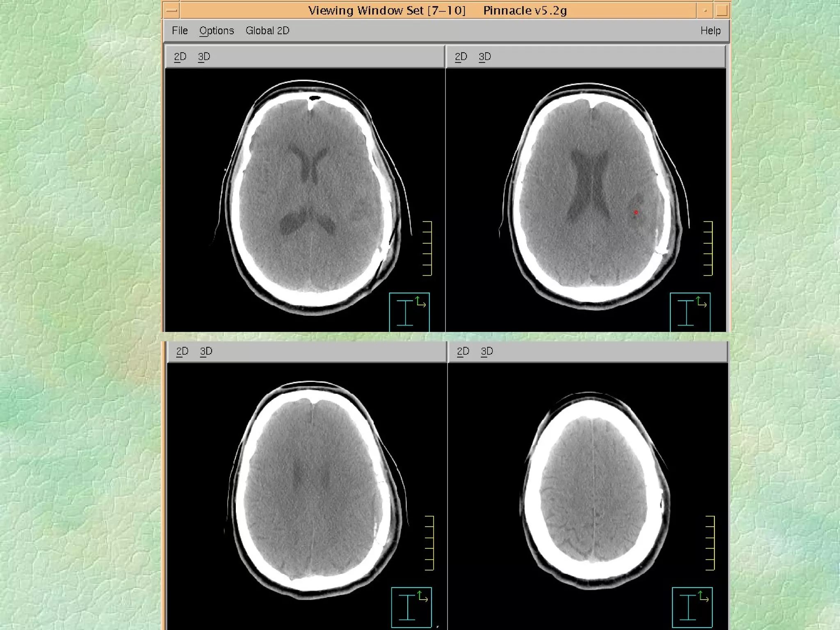Image resolution: width=840 pixels, height=630 pixels.
Task: Click yellow scale ruler in bottom-left pane
Action: coord(429,543)
